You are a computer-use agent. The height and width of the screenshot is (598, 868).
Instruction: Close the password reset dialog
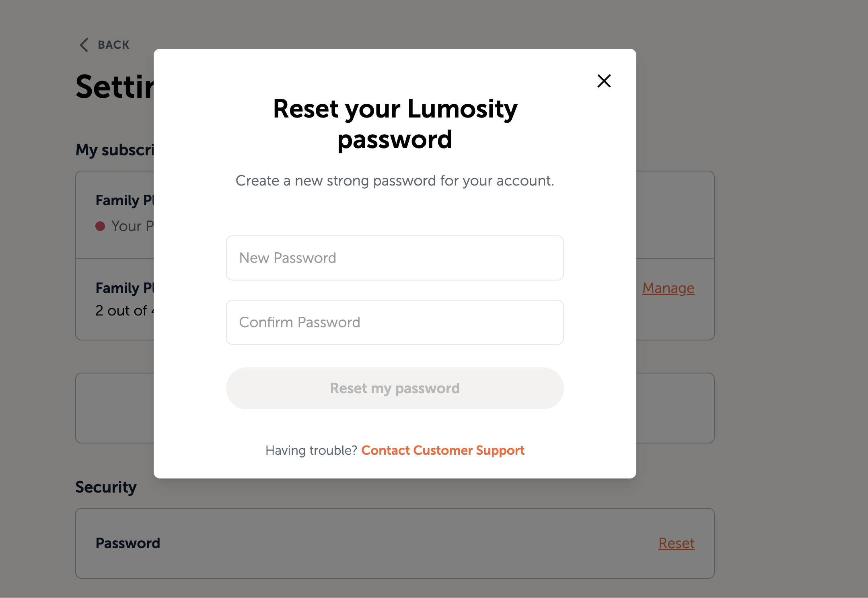click(604, 81)
